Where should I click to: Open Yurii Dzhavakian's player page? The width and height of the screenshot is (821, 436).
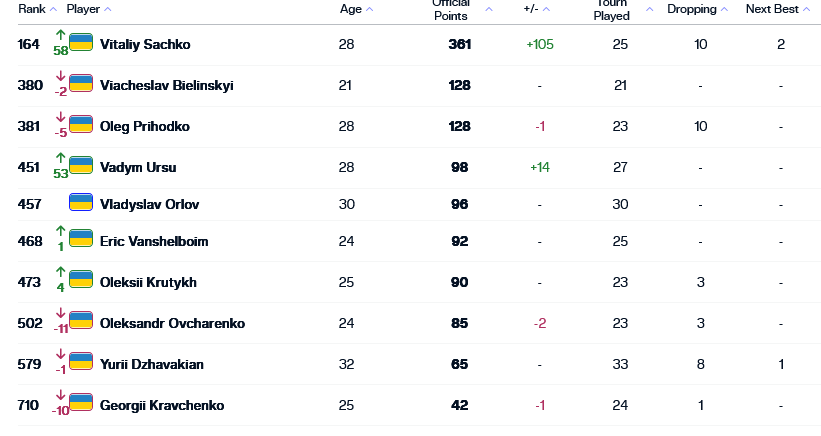pyautogui.click(x=151, y=364)
